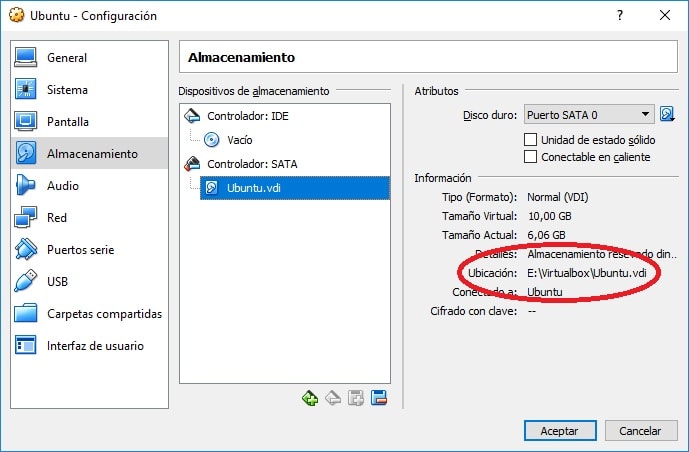This screenshot has width=689, height=452.
Task: Click the hard disk icon beside Ubuntu.vdi
Action: tap(211, 188)
